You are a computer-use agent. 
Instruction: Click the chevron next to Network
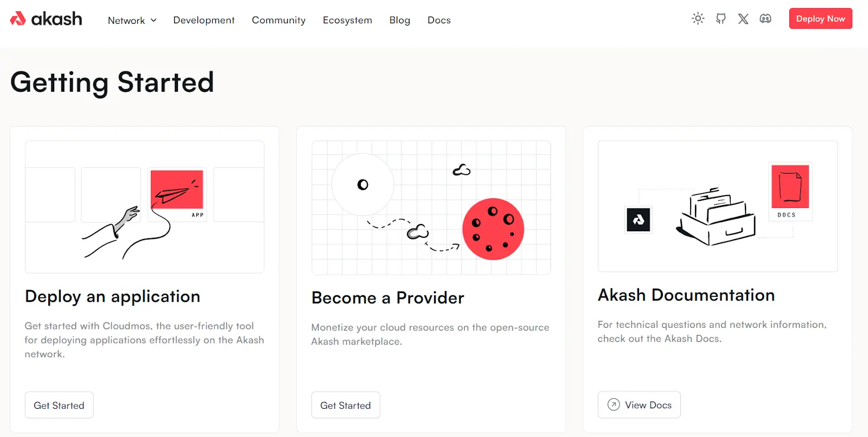(154, 20)
